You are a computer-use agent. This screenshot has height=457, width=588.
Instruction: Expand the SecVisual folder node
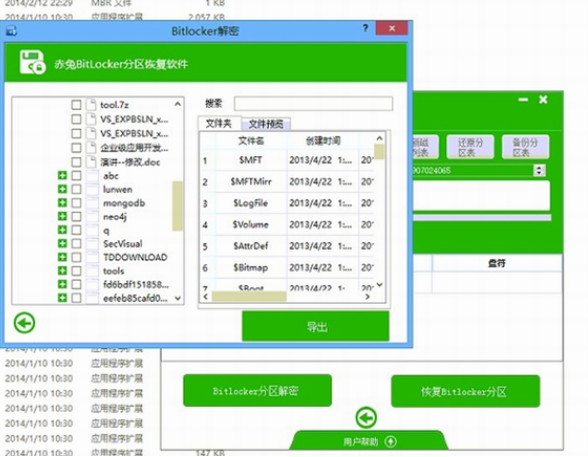(x=62, y=244)
